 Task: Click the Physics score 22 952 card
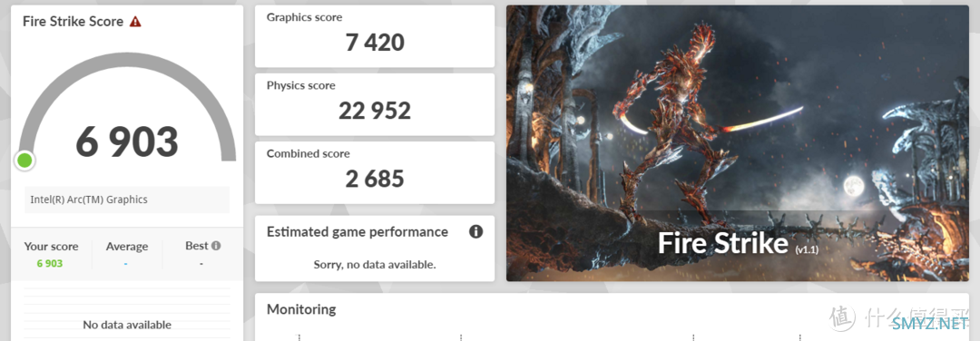(x=375, y=104)
